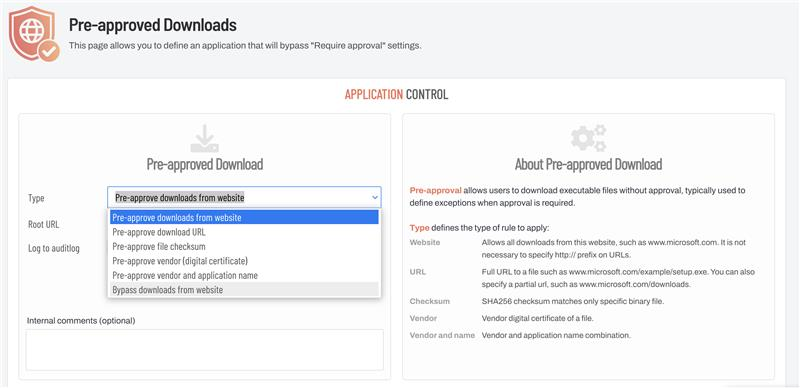
Task: Choose "Pre-approve vendor and application name" option
Action: 244,275
